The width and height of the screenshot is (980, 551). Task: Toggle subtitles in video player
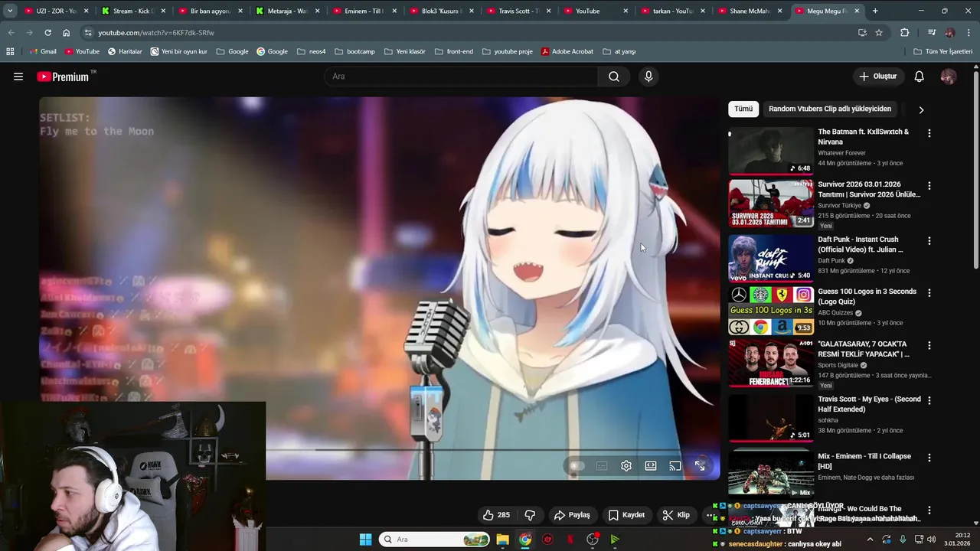click(x=602, y=465)
